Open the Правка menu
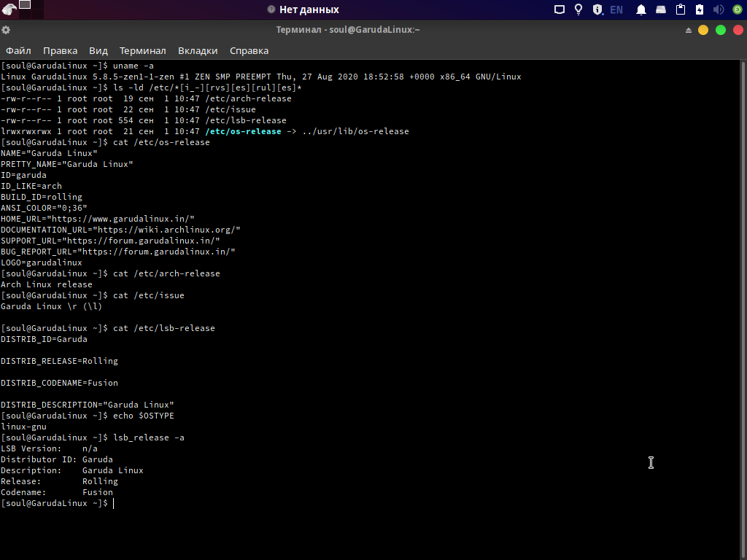 point(60,50)
